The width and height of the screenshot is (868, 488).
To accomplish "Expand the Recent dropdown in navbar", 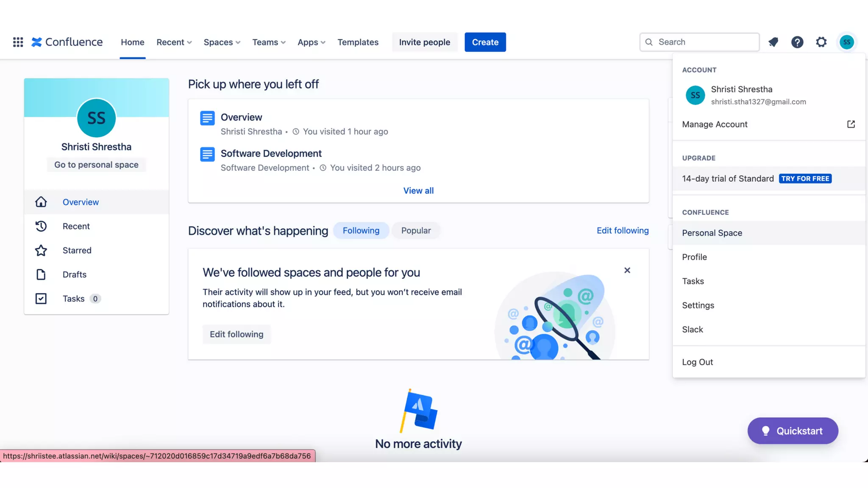I will 174,42.
